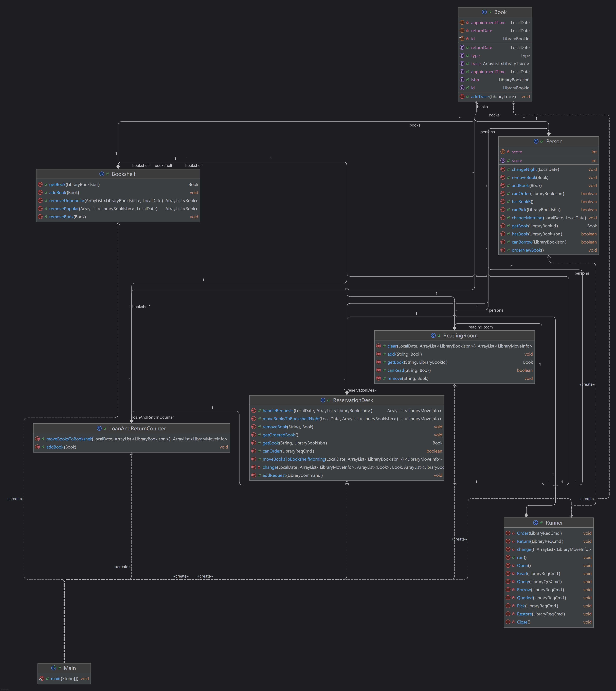
Task: Click the moveBooksToBookshelf method row
Action: [69, 439]
